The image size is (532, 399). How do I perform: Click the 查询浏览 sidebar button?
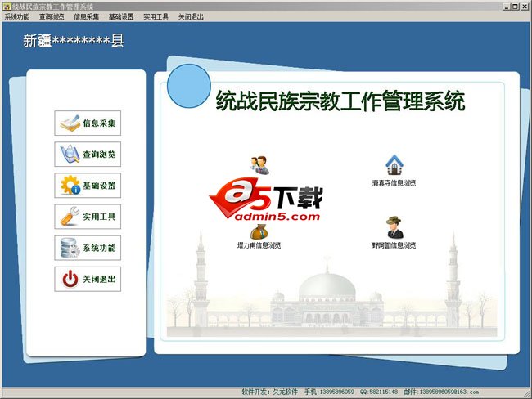tap(88, 155)
